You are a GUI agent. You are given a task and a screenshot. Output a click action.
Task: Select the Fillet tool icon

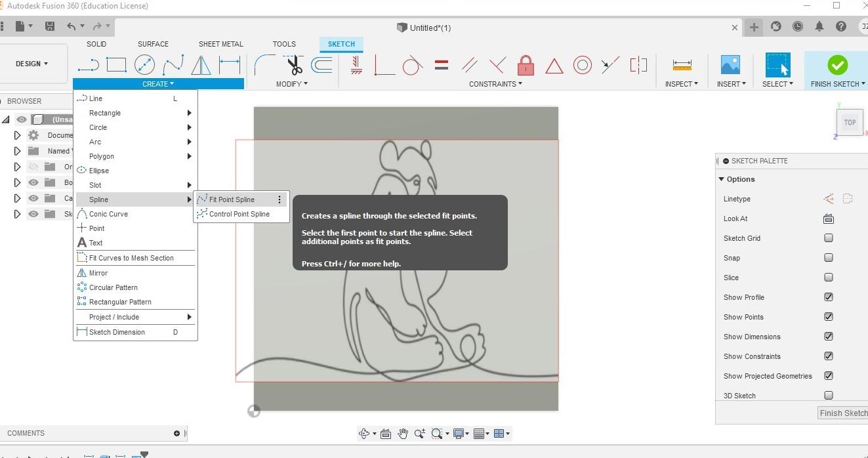point(264,65)
